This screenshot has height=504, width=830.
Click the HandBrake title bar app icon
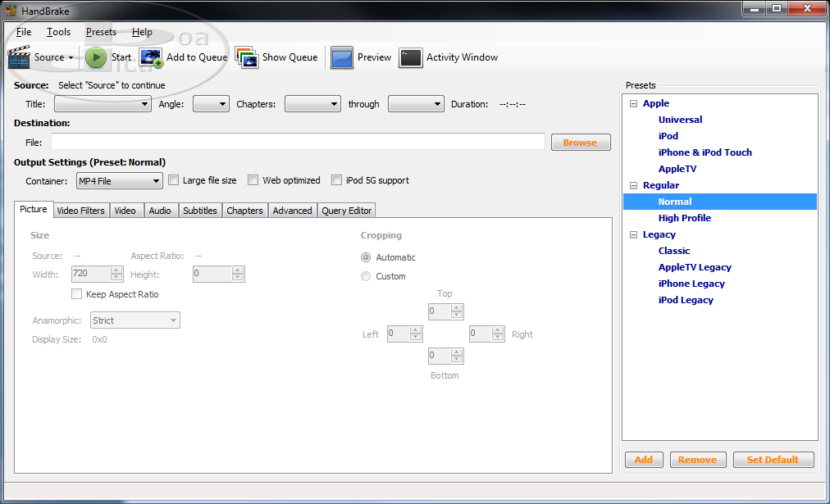pos(11,10)
